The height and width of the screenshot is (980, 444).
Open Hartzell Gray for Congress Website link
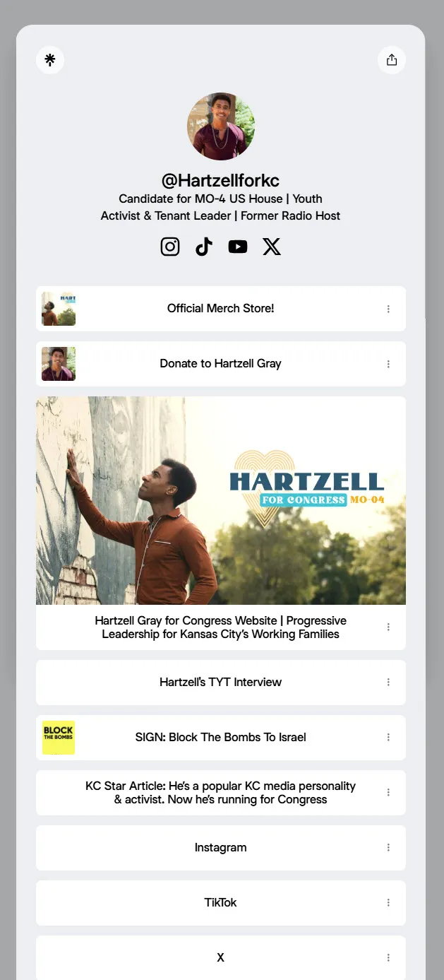click(x=221, y=627)
